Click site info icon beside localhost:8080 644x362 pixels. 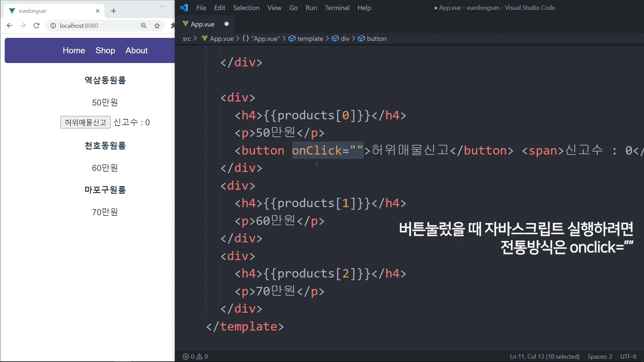pyautogui.click(x=53, y=26)
